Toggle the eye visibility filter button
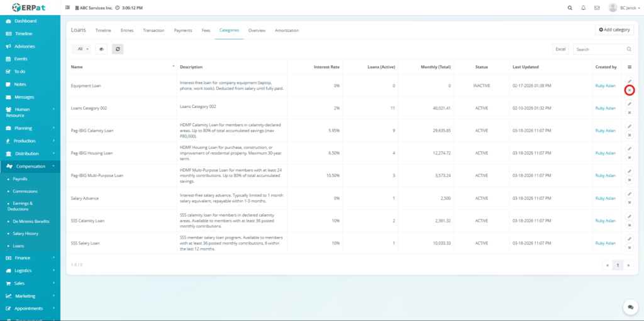Image resolution: width=644 pixels, height=321 pixels. pyautogui.click(x=101, y=49)
